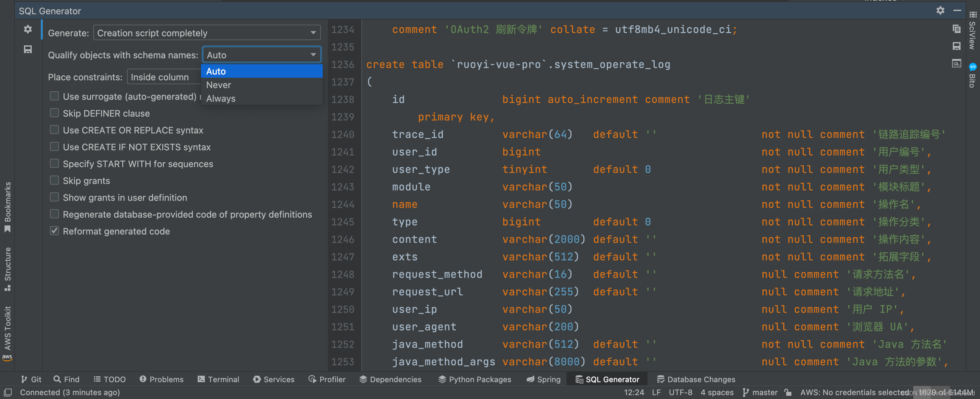This screenshot has width=980, height=399.
Task: Choose Always from the dropdown list
Action: coord(221,98)
